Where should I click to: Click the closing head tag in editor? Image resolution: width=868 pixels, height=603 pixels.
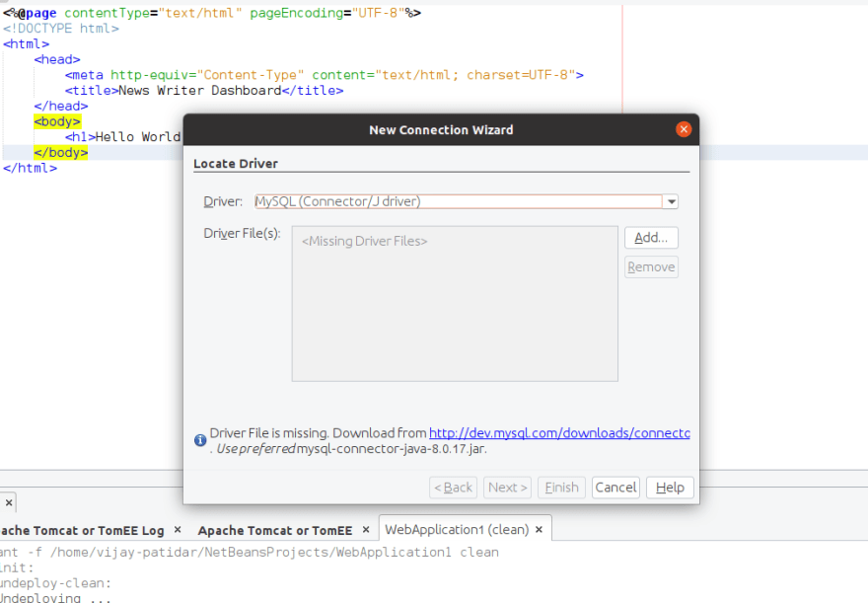[x=61, y=106]
